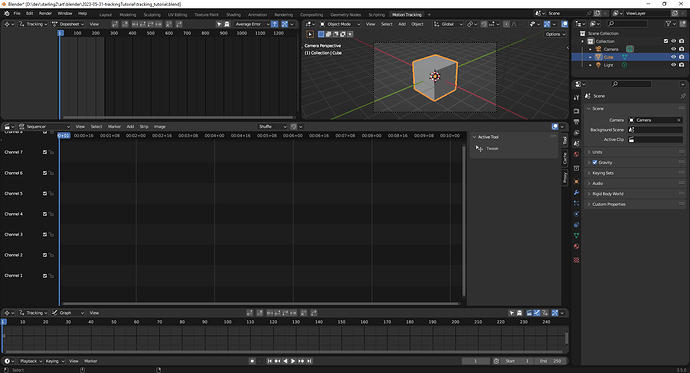690x373 pixels.
Task: Toggle Collection exclude checkbox in outliner
Action: (x=665, y=41)
